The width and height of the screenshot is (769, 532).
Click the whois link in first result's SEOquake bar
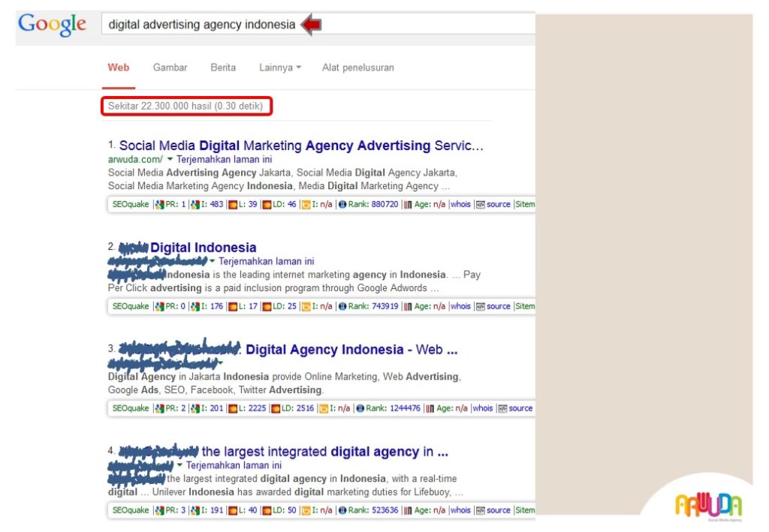(x=460, y=204)
